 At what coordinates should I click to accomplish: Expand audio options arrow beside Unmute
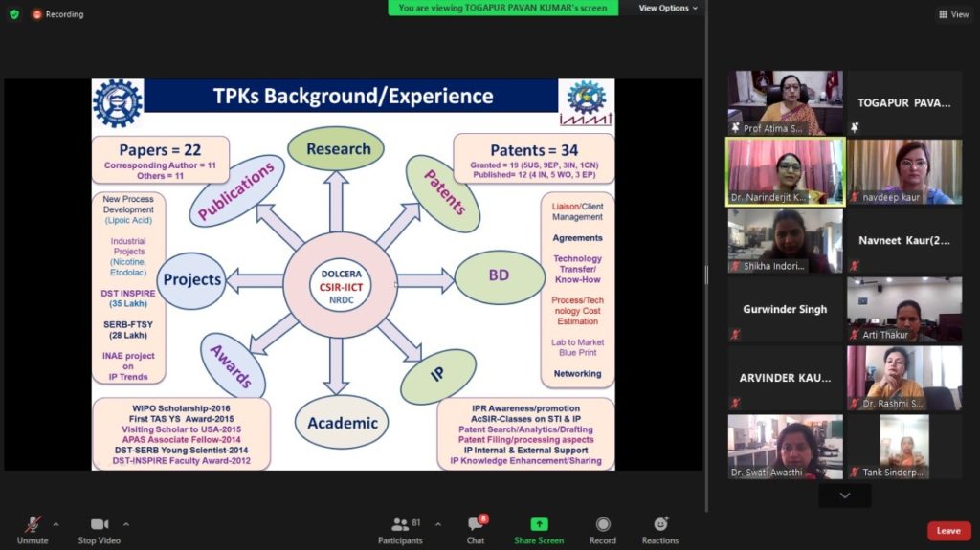pyautogui.click(x=56, y=524)
